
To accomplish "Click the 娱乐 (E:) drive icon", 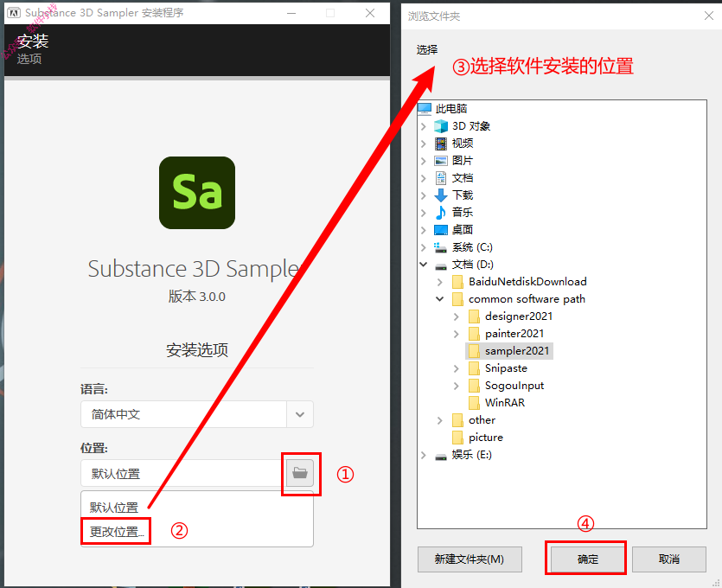I will pos(441,457).
